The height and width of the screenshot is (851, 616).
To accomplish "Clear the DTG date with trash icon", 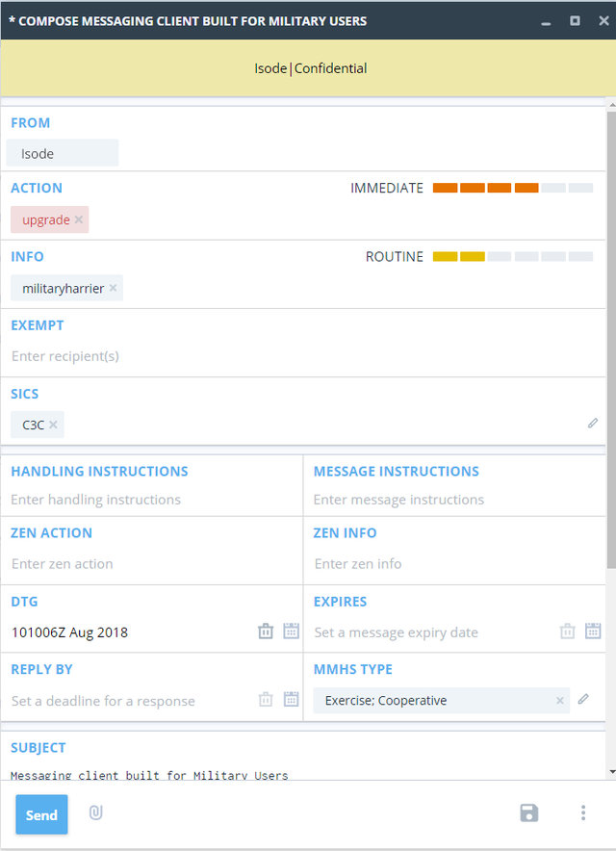I will tap(266, 632).
